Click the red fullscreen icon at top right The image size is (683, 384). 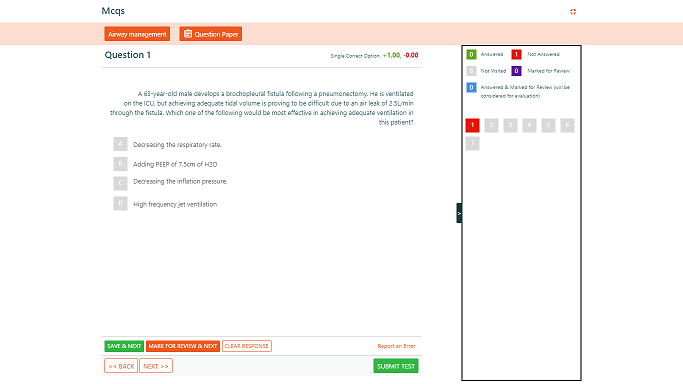click(573, 12)
